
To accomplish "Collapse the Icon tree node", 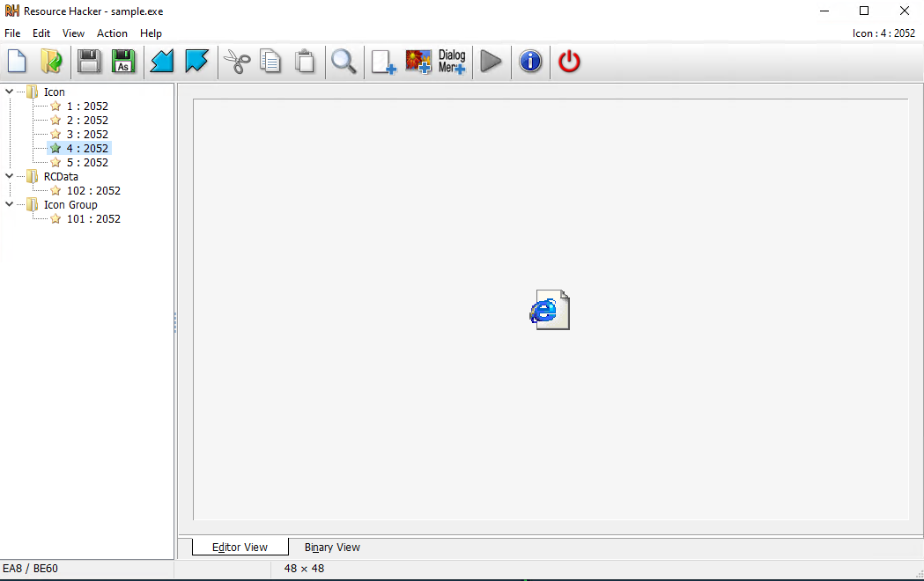I will click(x=10, y=92).
